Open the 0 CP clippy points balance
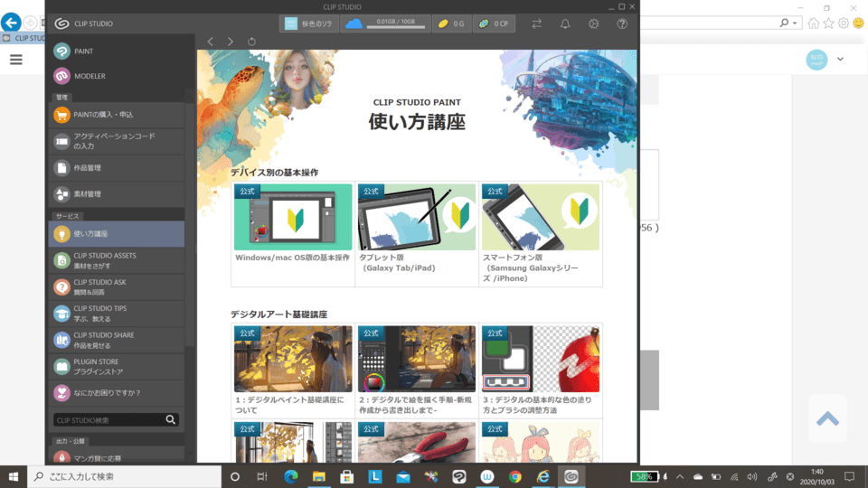 (x=494, y=23)
